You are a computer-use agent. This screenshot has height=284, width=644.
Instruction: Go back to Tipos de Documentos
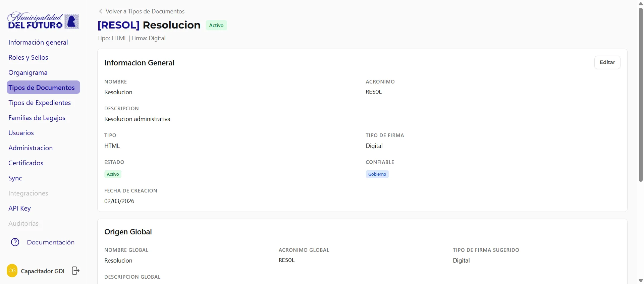145,11
